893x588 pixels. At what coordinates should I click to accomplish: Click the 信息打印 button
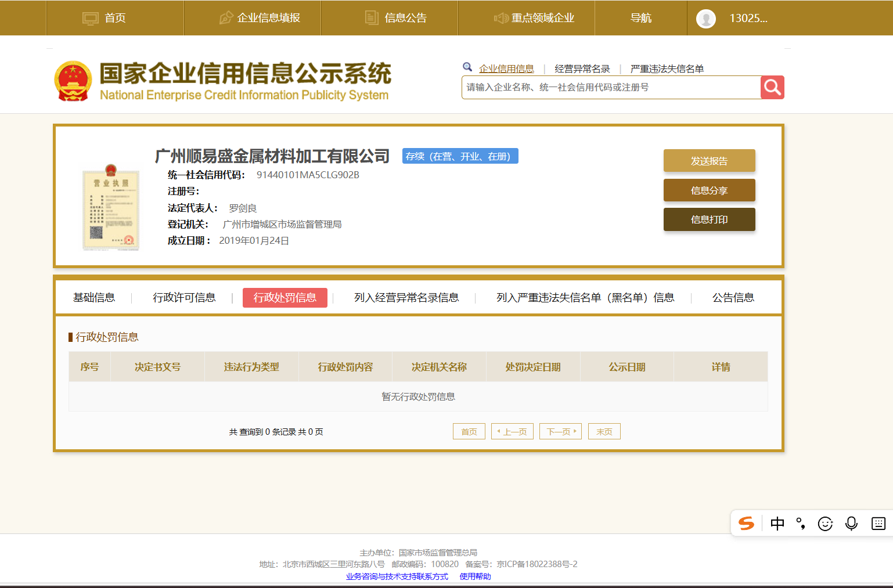click(709, 219)
